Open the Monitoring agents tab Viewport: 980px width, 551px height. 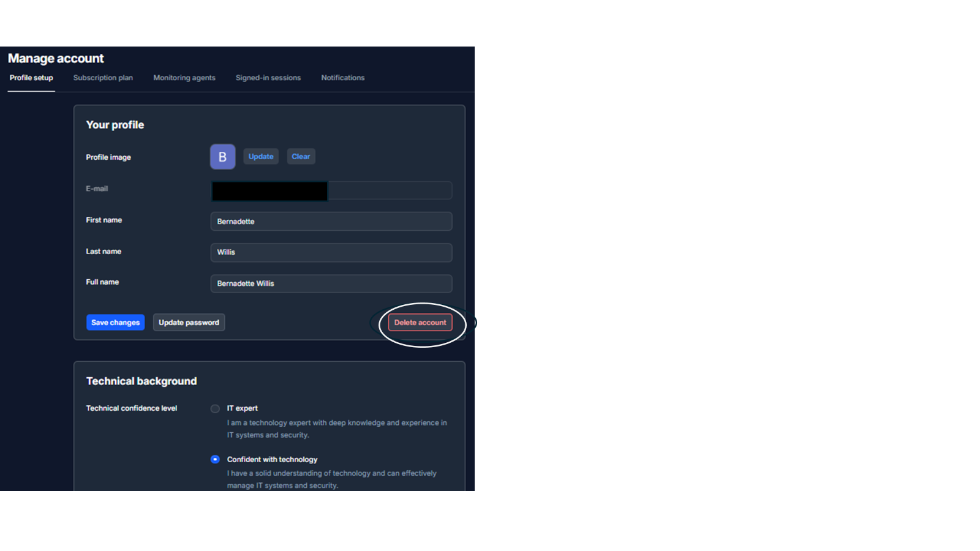pyautogui.click(x=184, y=78)
